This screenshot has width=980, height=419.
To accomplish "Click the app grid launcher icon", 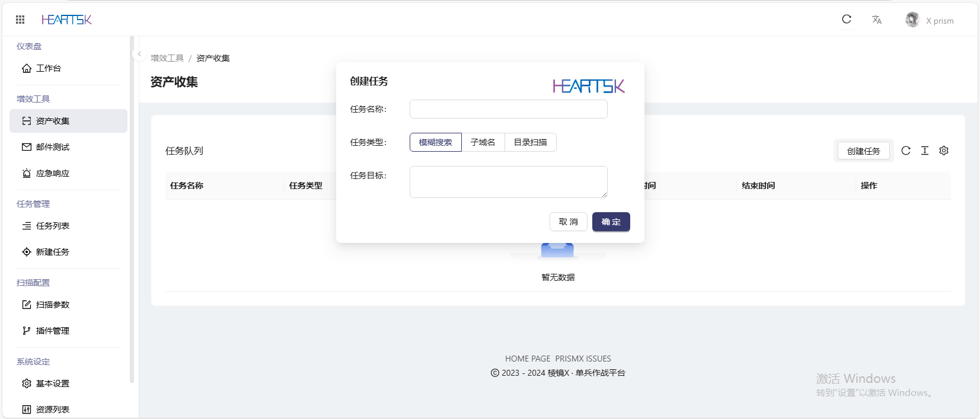I will 20,20.
